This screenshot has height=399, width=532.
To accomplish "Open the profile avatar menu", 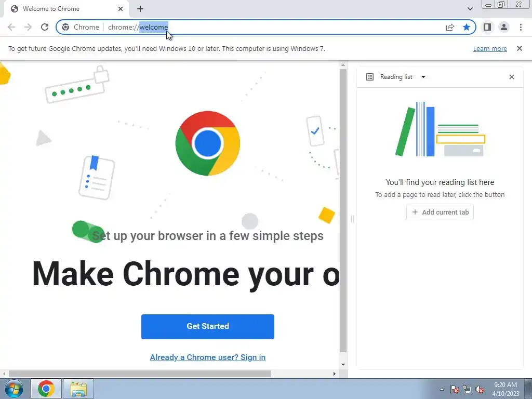I will click(x=504, y=27).
